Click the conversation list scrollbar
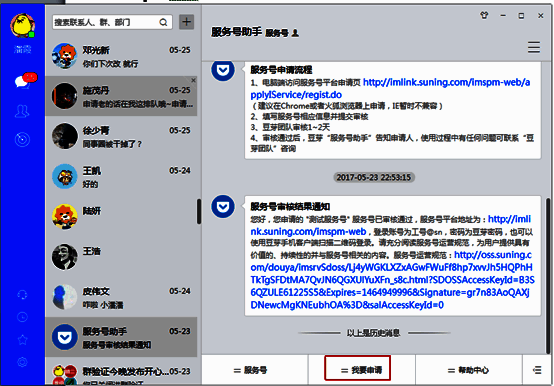554x386 pixels. pos(199,211)
